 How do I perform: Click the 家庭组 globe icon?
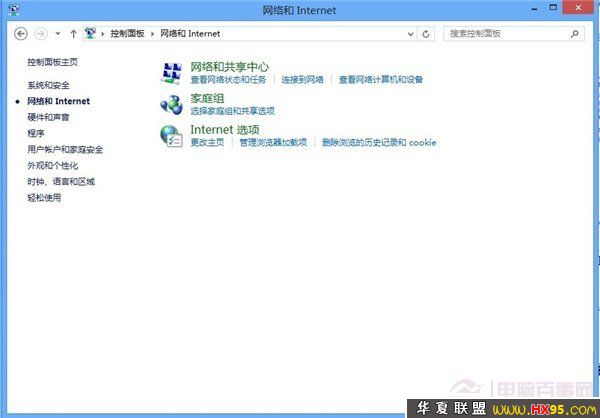click(171, 103)
